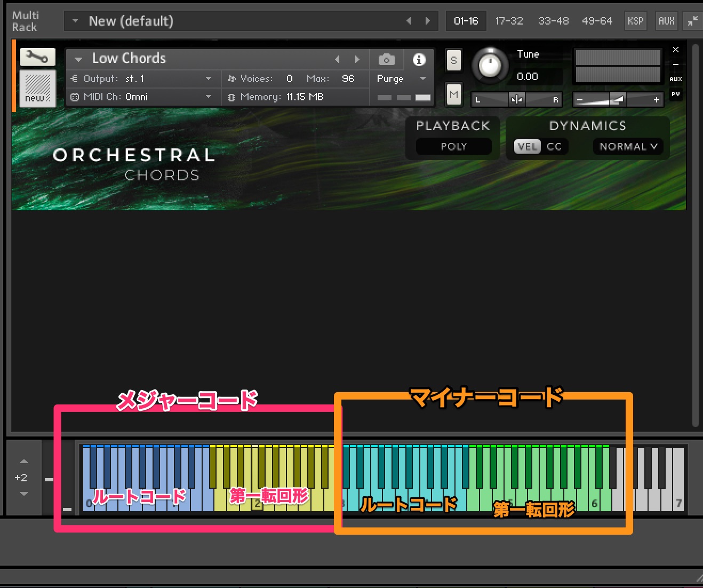
Task: Switch dynamics control to CC
Action: click(x=554, y=146)
